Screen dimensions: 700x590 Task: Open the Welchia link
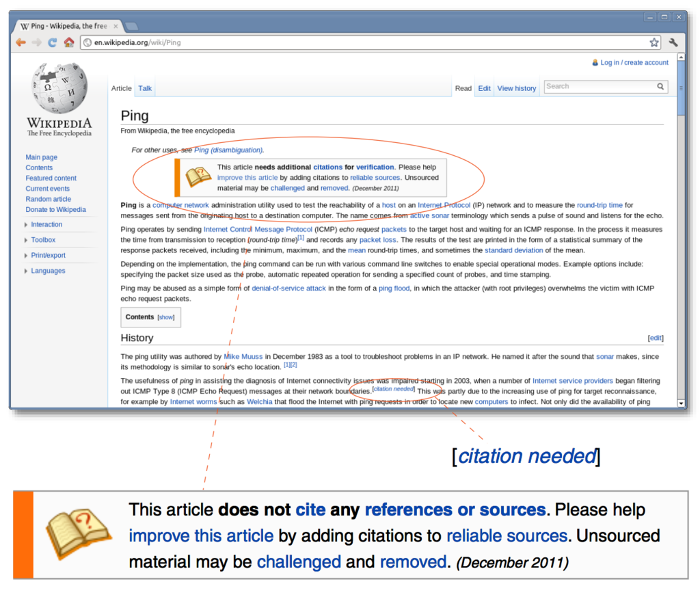[x=259, y=401]
